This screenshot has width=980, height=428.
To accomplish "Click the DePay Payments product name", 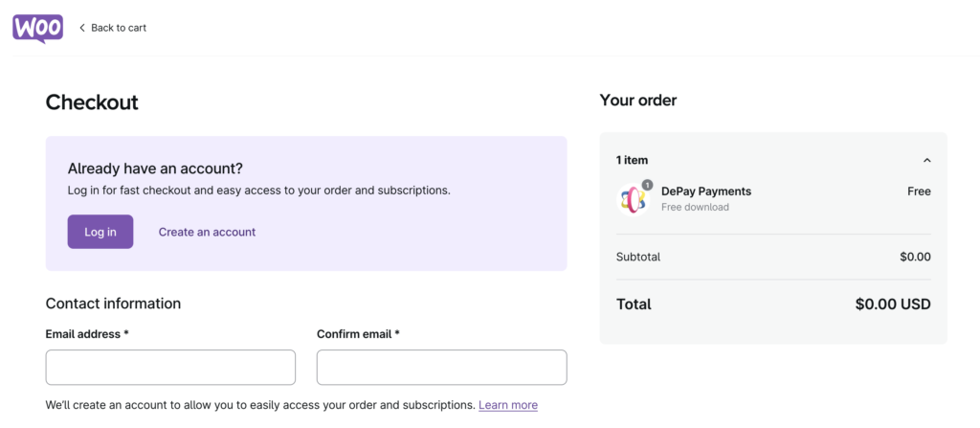I will pyautogui.click(x=706, y=191).
